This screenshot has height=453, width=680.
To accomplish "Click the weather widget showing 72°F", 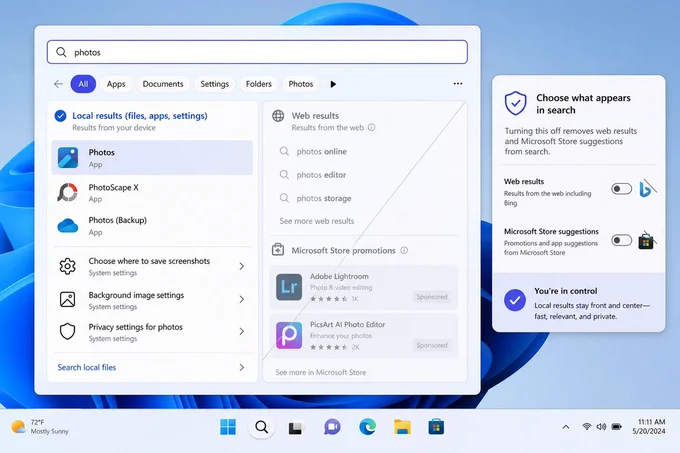I will (40, 427).
